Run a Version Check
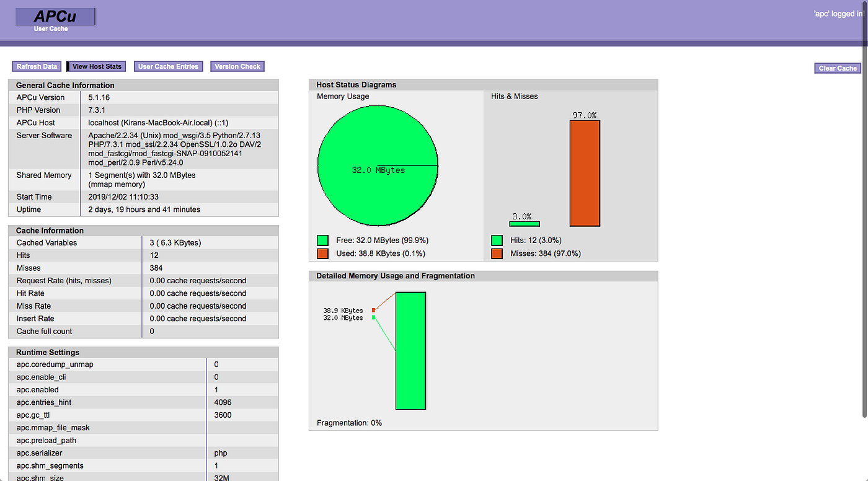Viewport: 868px width, 481px height. [x=237, y=66]
